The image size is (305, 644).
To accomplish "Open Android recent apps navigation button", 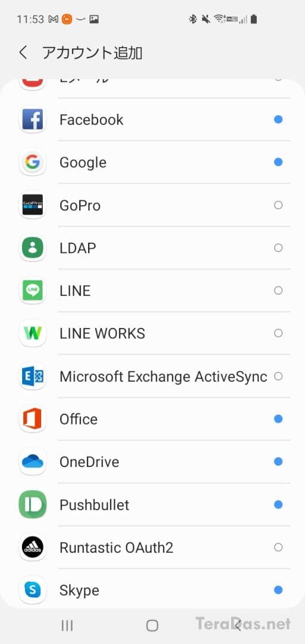I will tap(67, 626).
